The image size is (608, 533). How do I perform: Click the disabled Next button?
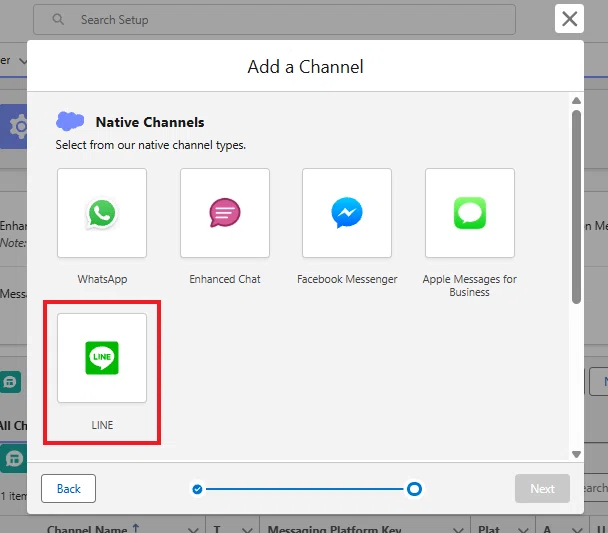[542, 488]
